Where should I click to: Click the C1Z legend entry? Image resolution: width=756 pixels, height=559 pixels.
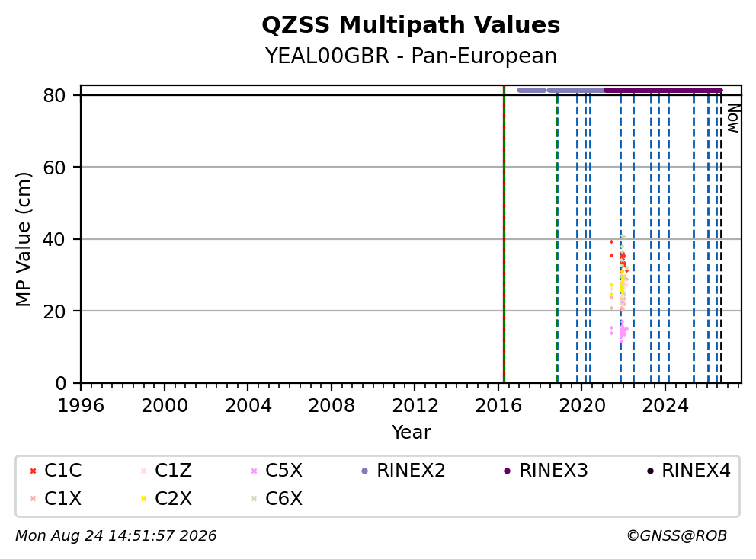pos(166,471)
